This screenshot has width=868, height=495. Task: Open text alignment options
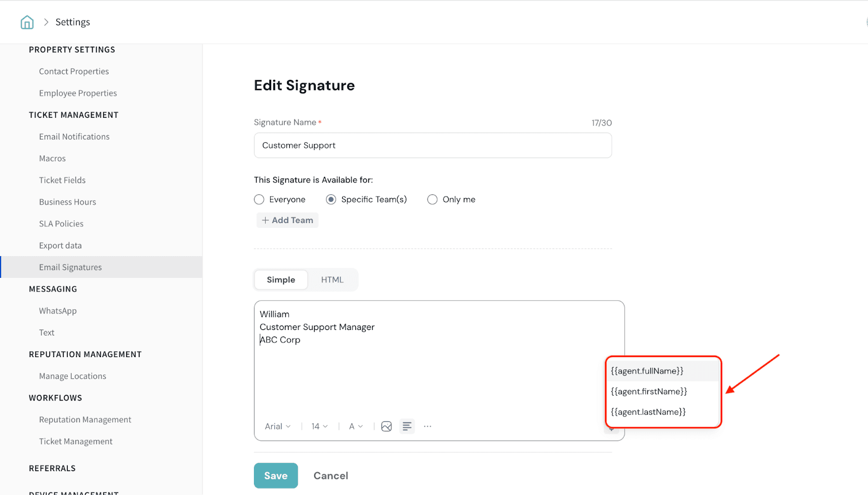[407, 427]
